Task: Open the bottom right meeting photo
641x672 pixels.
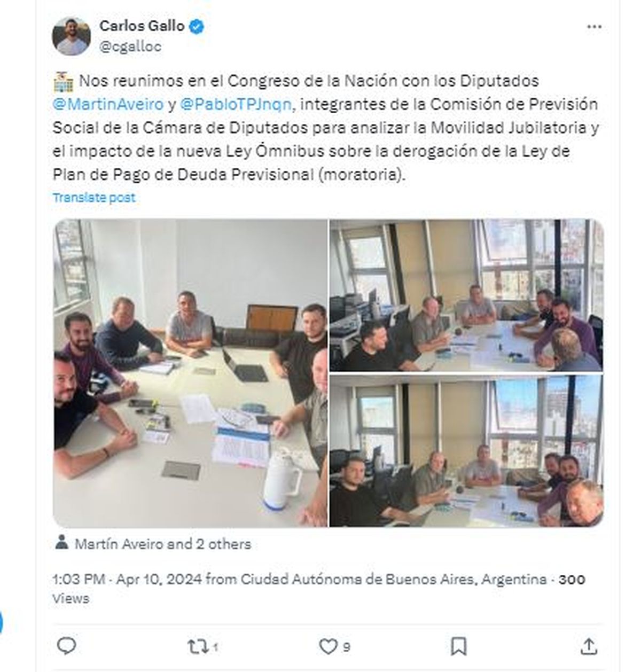Action: (466, 451)
